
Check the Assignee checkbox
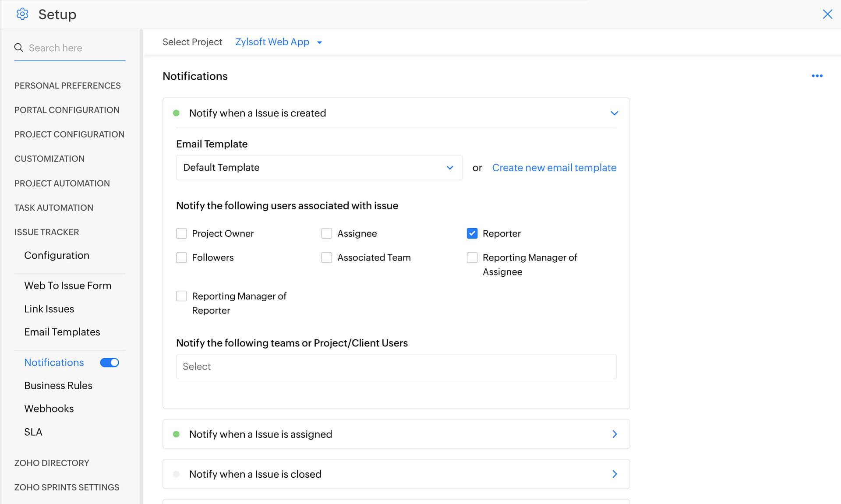327,233
